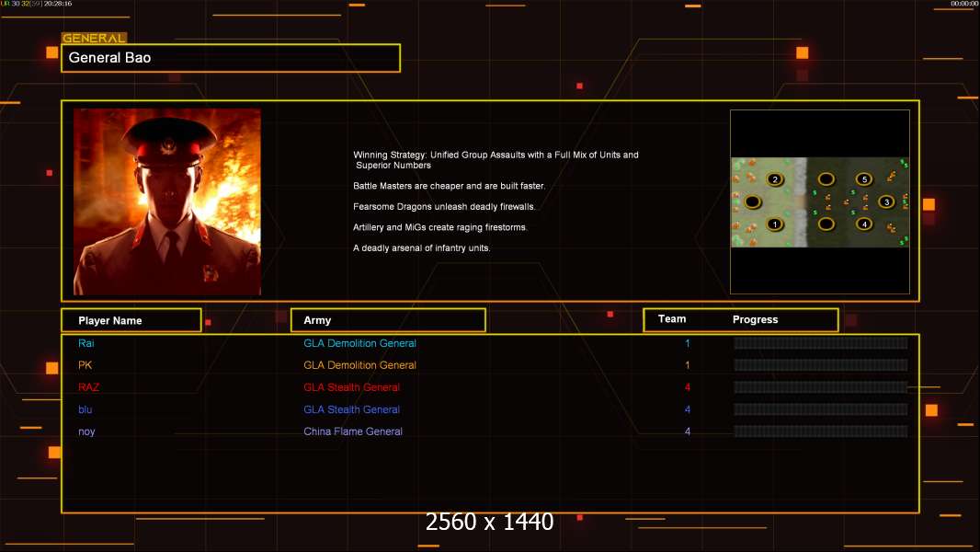Image resolution: width=980 pixels, height=552 pixels.
Task: Click the 'Artillery and MiGs' firestorms line
Action: coord(440,227)
